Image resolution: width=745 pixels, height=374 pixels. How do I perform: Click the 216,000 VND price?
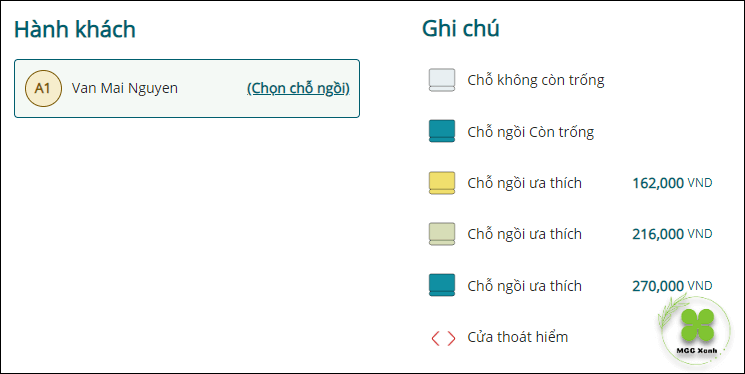tap(672, 234)
